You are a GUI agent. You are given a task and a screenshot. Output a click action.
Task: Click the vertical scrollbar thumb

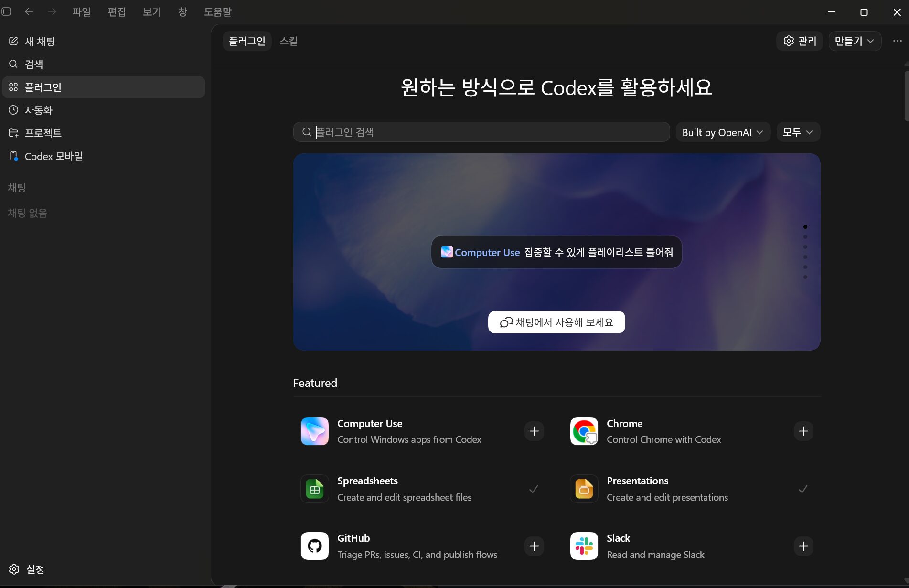click(906, 96)
